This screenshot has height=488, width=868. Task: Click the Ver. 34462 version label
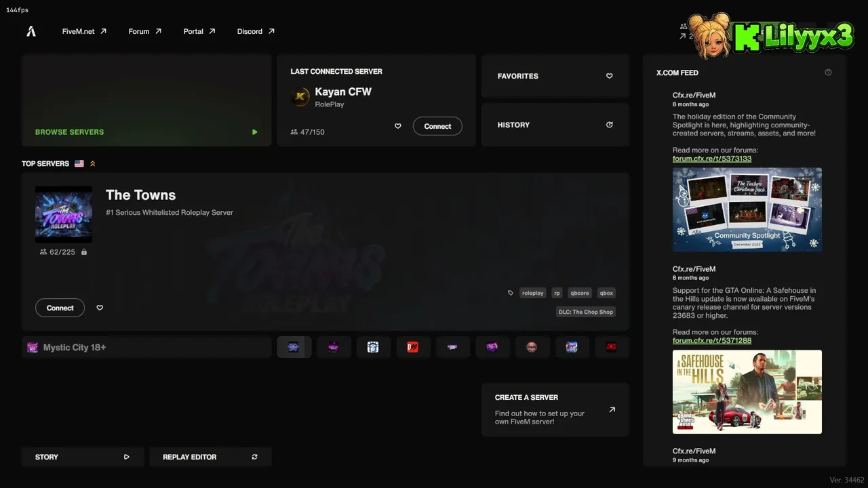(847, 480)
